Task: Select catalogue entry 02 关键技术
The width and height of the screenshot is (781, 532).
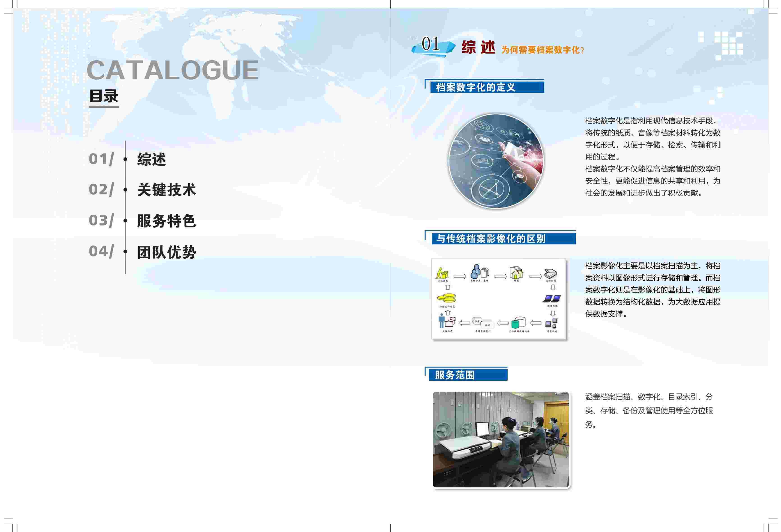Action: tap(142, 190)
